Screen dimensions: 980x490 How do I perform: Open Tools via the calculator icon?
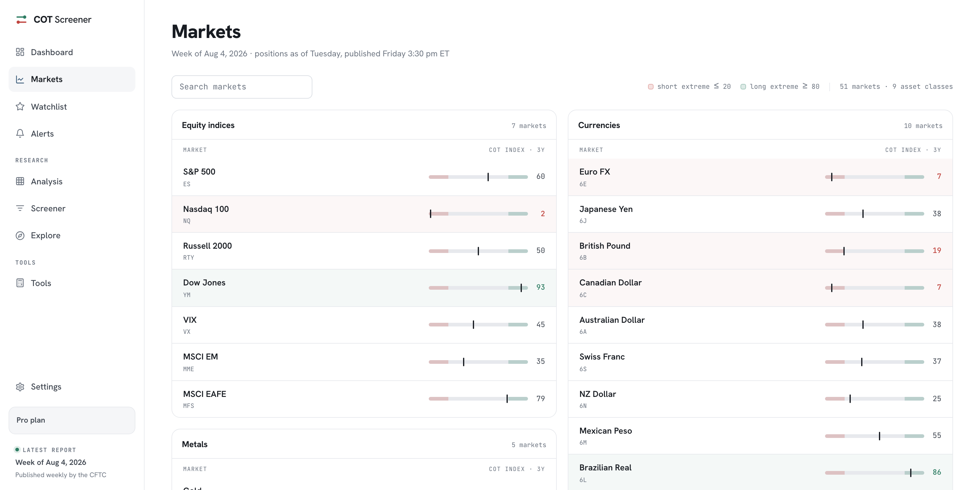(x=20, y=283)
